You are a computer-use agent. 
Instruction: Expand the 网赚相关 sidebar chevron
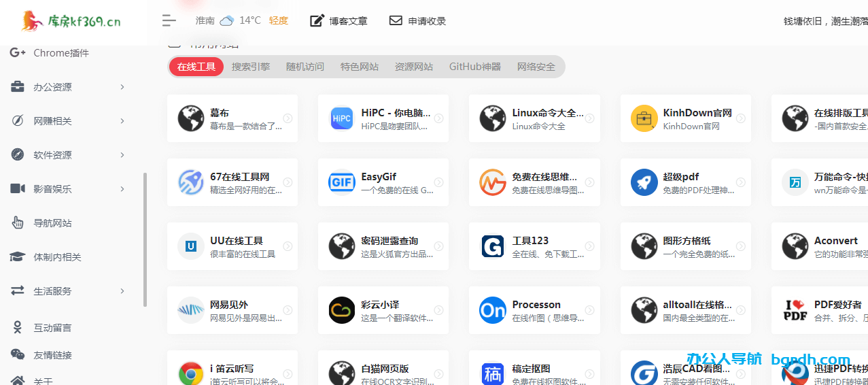122,120
